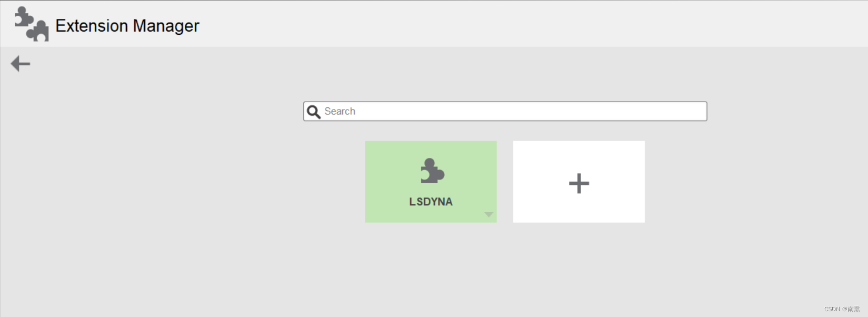Select the LSDYNA extension label

pyautogui.click(x=431, y=202)
